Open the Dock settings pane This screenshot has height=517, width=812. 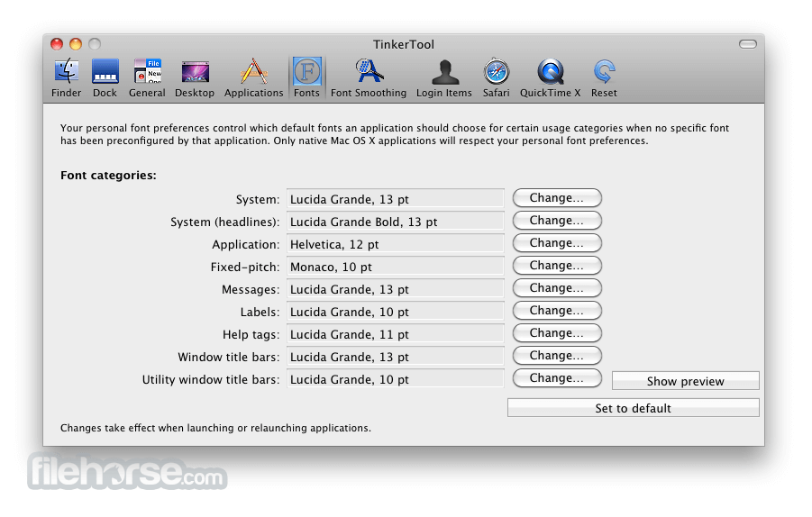(x=105, y=77)
